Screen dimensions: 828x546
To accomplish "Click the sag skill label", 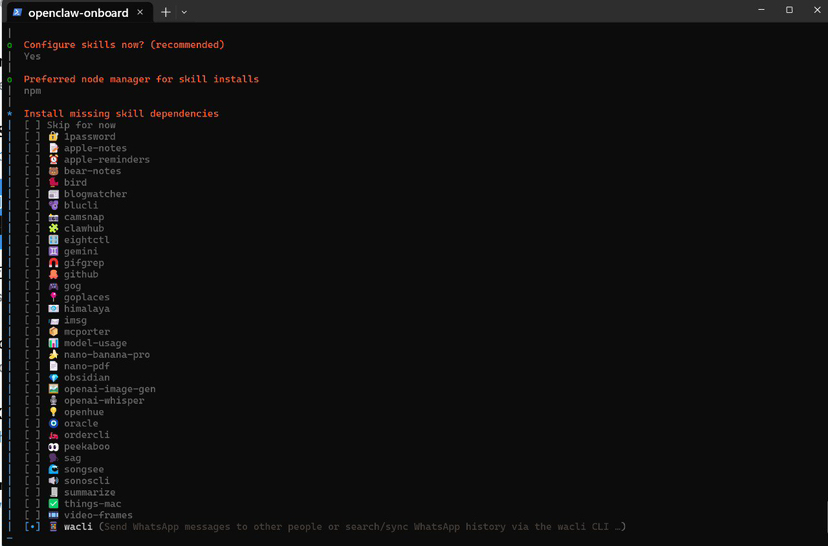I will (72, 458).
